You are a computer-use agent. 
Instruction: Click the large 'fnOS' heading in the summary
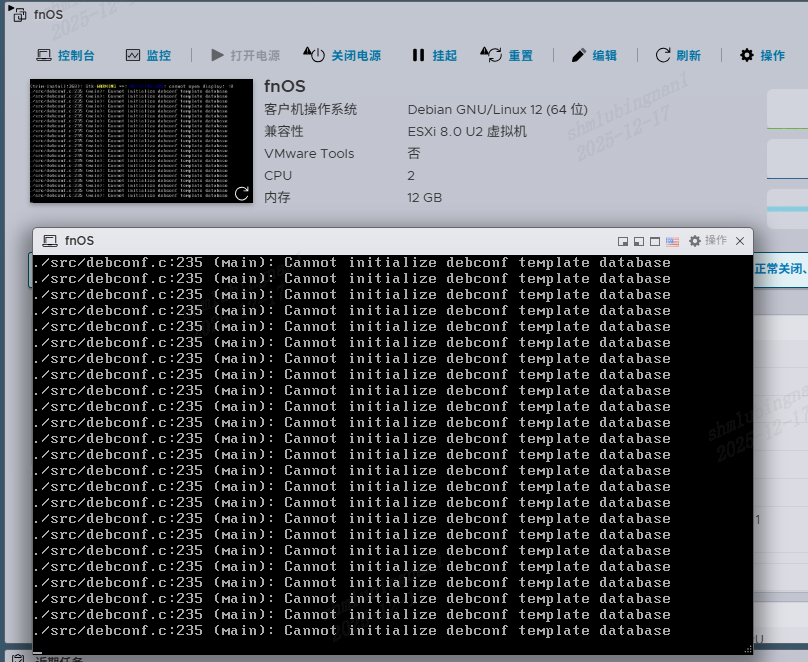284,86
